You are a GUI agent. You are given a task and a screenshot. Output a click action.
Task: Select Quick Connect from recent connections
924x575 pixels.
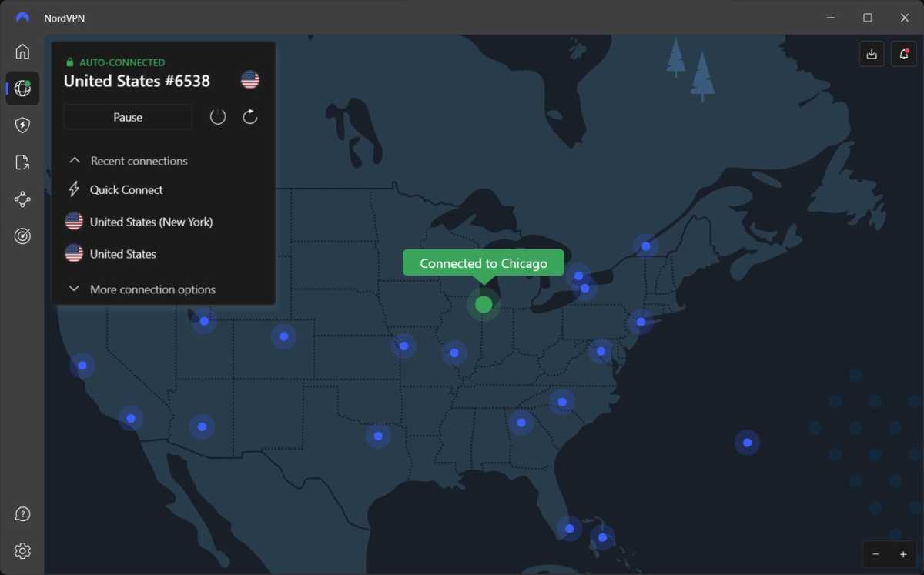click(x=126, y=189)
